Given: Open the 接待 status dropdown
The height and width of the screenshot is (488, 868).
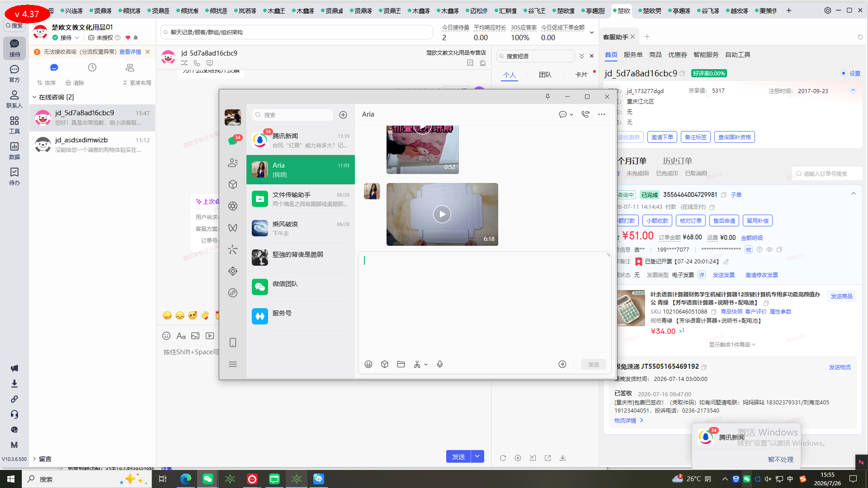Looking at the screenshot, I should coord(77,38).
